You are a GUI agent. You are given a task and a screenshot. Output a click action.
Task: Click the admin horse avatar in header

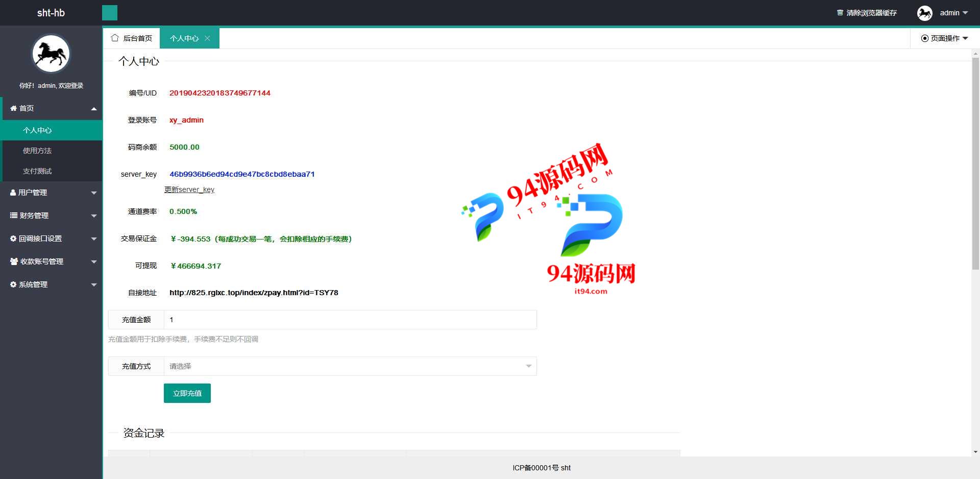tap(925, 13)
